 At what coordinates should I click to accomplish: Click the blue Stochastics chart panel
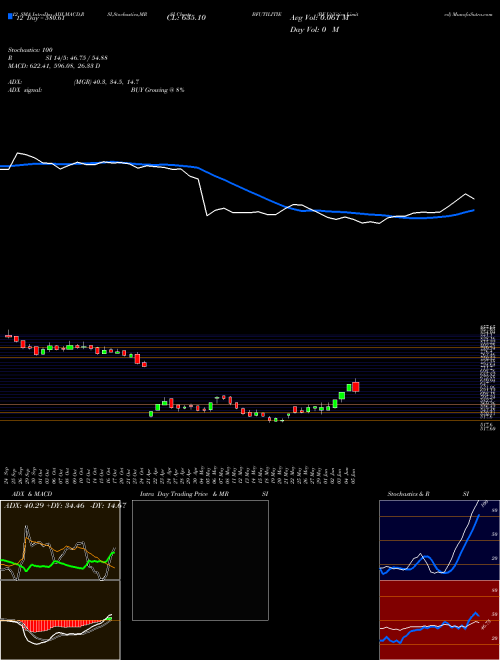439,540
